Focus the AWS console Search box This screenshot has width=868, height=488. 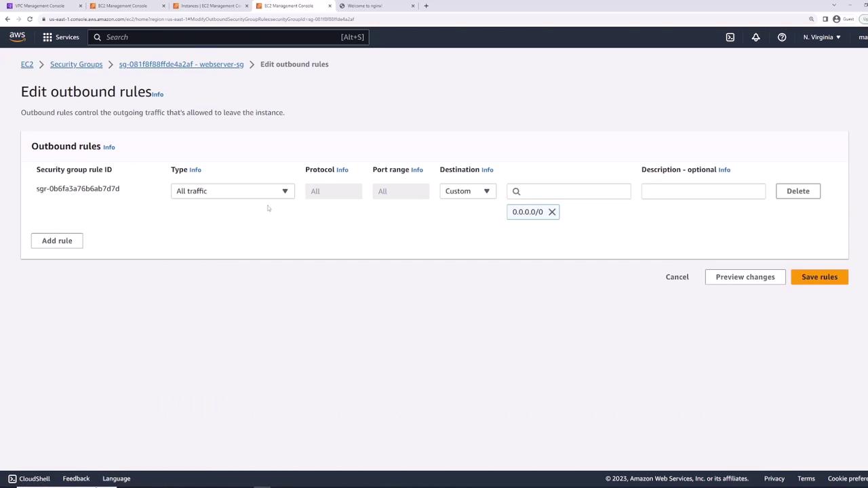pyautogui.click(x=229, y=37)
